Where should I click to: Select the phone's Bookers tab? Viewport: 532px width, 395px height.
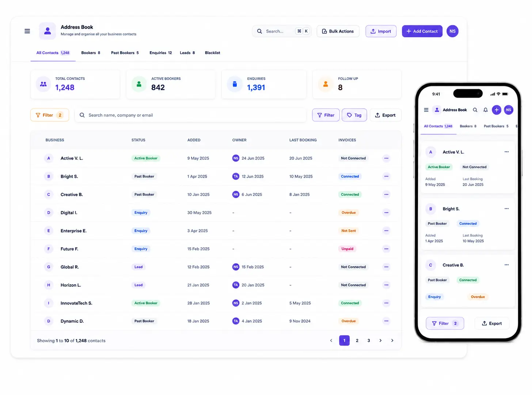point(468,126)
